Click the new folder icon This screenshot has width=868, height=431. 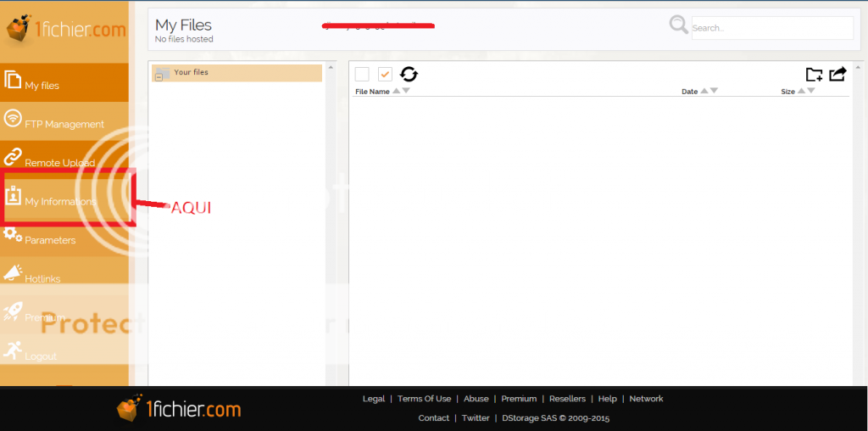point(814,75)
